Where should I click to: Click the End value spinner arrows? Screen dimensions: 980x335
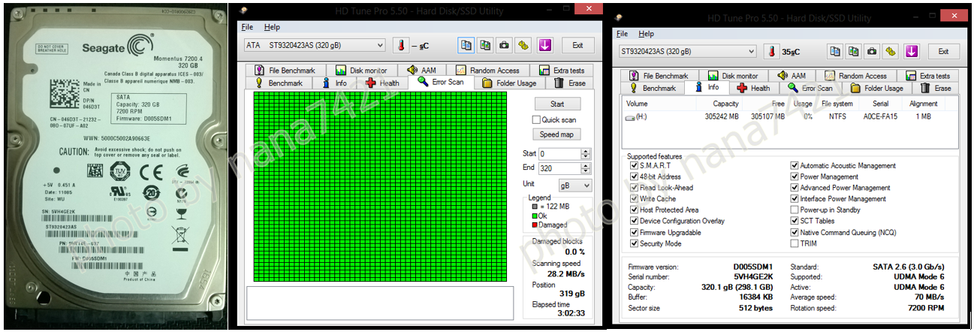(x=586, y=168)
